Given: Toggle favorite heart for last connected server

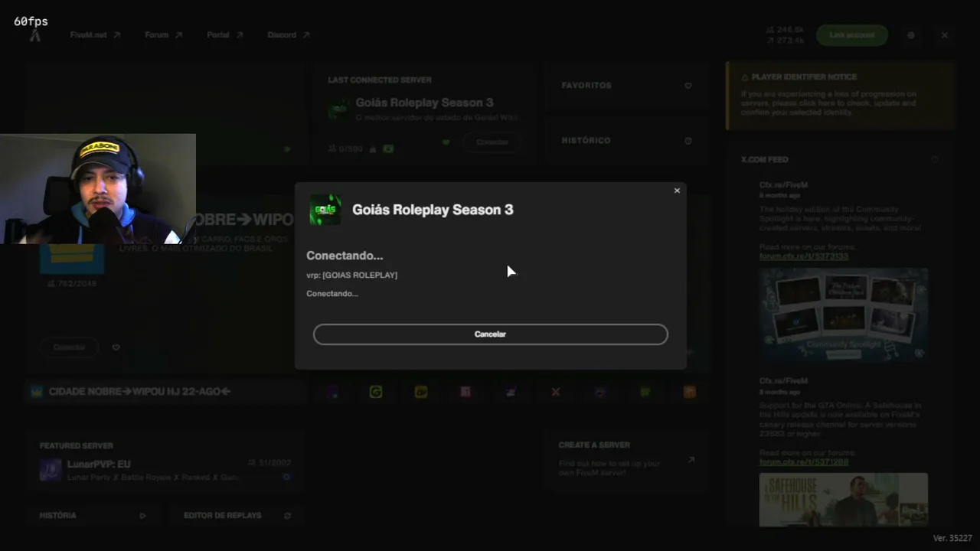Looking at the screenshot, I should [x=446, y=142].
